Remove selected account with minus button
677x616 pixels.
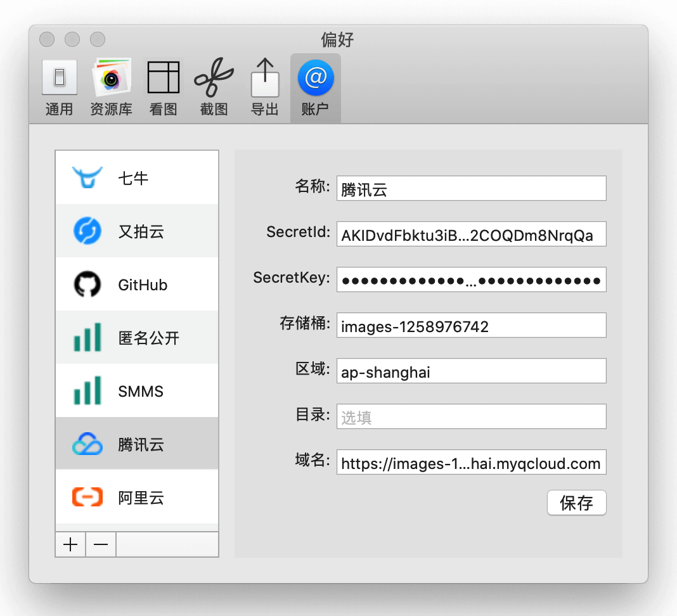(101, 544)
